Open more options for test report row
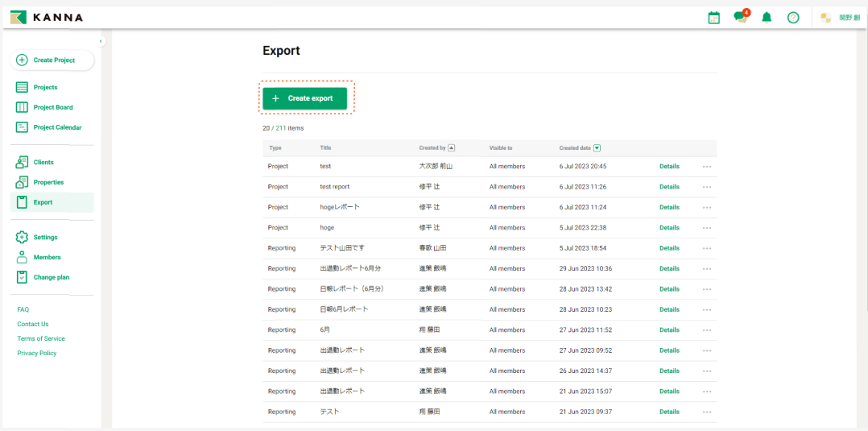Image resolution: width=868 pixels, height=431 pixels. coord(707,187)
